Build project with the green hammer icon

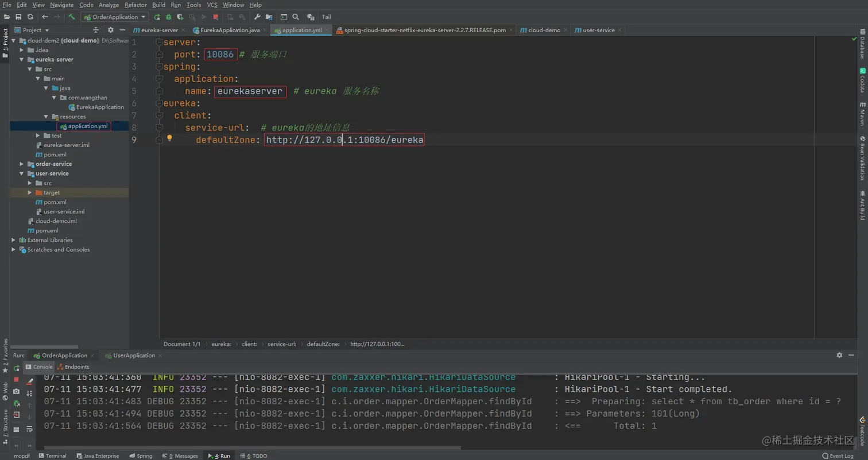pos(72,17)
